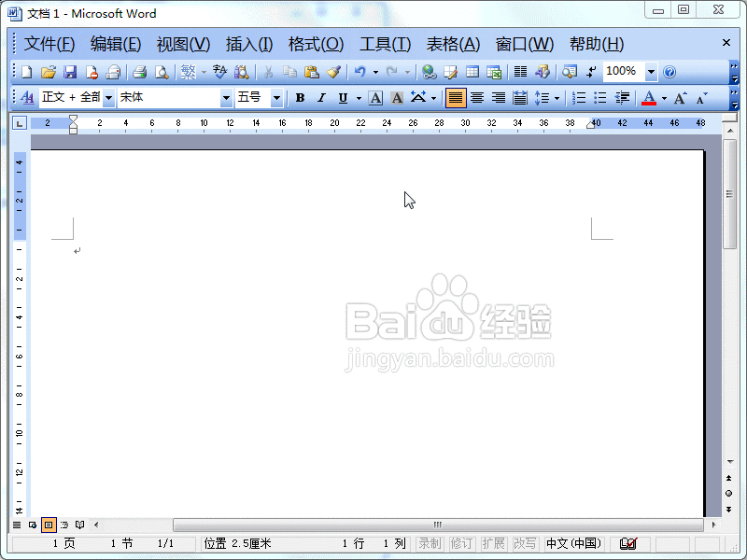Toggle Bold formatting

(300, 98)
